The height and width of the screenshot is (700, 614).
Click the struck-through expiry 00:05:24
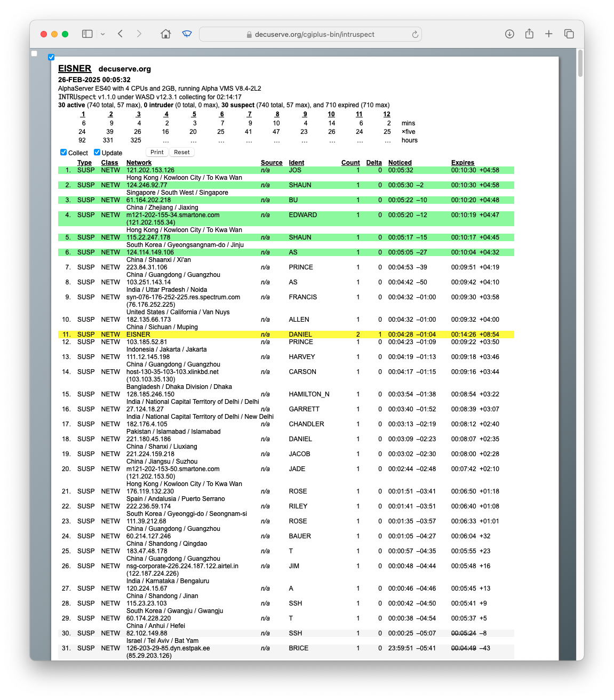tap(464, 633)
